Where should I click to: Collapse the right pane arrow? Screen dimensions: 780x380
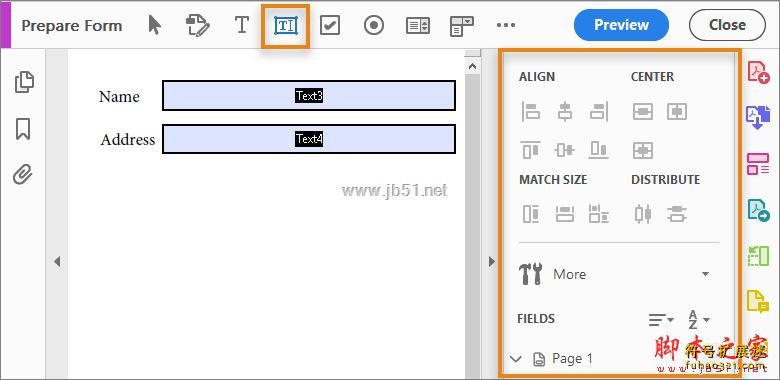[491, 261]
